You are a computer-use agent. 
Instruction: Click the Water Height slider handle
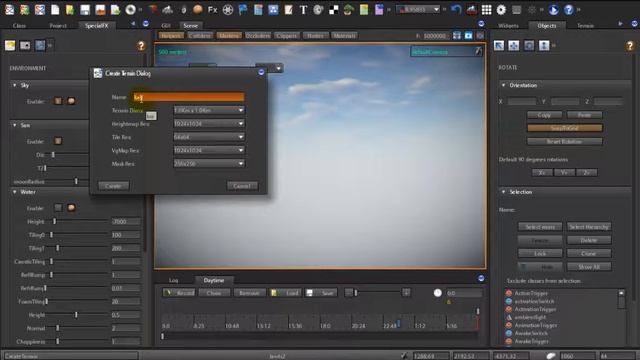click(54, 221)
